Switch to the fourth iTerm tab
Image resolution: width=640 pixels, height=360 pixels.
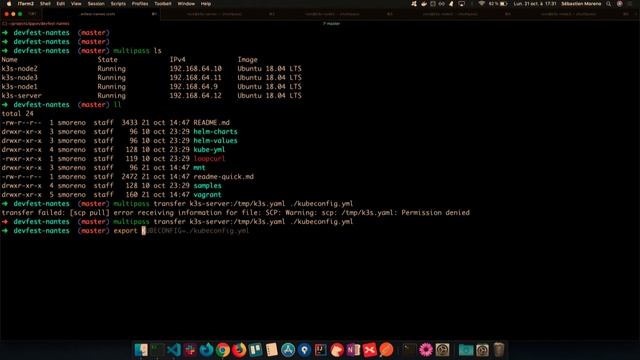454,14
